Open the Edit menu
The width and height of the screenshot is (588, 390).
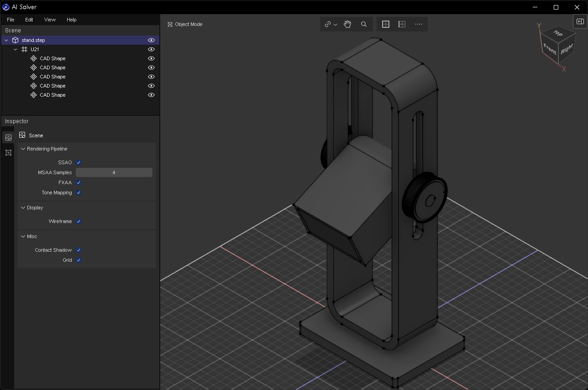tap(29, 20)
